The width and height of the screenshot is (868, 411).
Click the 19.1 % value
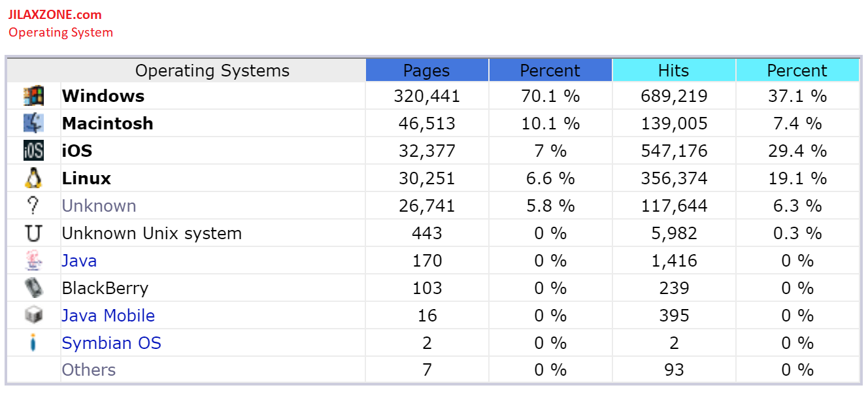click(797, 178)
